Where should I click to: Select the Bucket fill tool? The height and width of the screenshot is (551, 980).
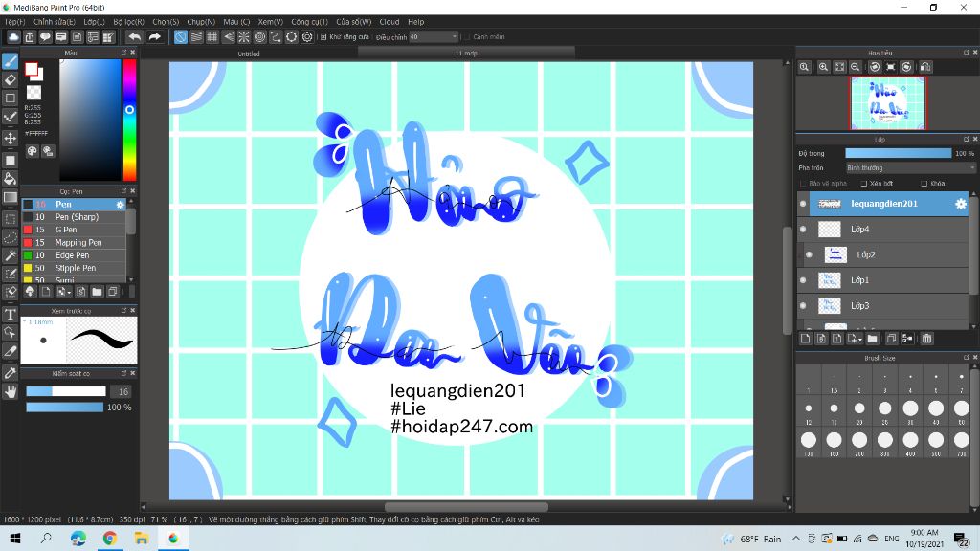pos(10,179)
